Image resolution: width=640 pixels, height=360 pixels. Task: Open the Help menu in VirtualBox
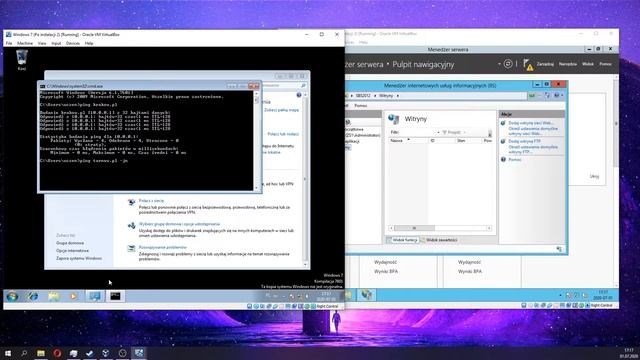click(89, 43)
